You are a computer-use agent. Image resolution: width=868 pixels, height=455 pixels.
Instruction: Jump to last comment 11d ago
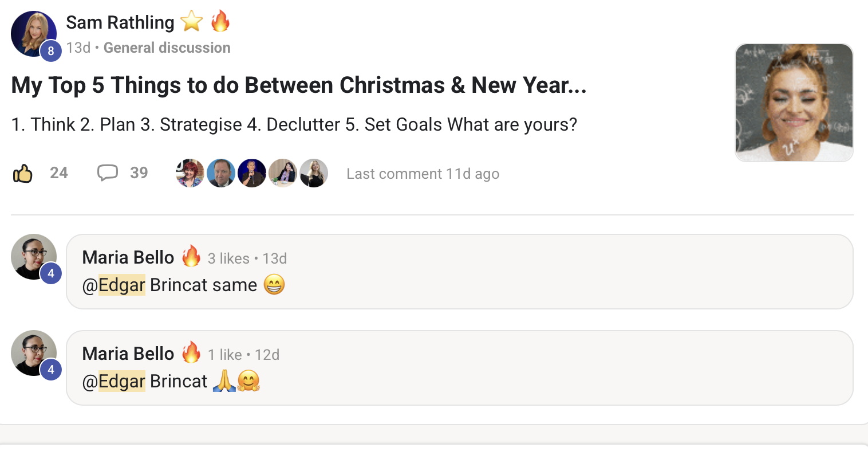(x=423, y=174)
